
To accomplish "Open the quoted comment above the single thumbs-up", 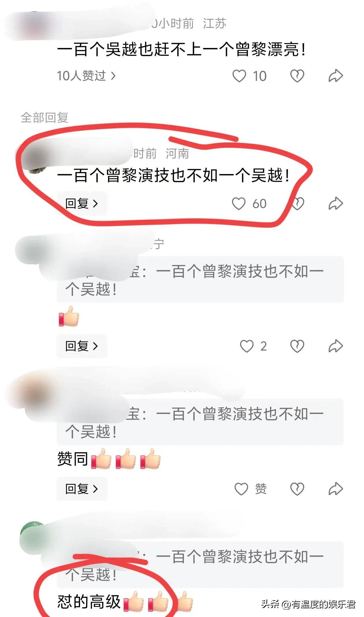I will pos(200,279).
